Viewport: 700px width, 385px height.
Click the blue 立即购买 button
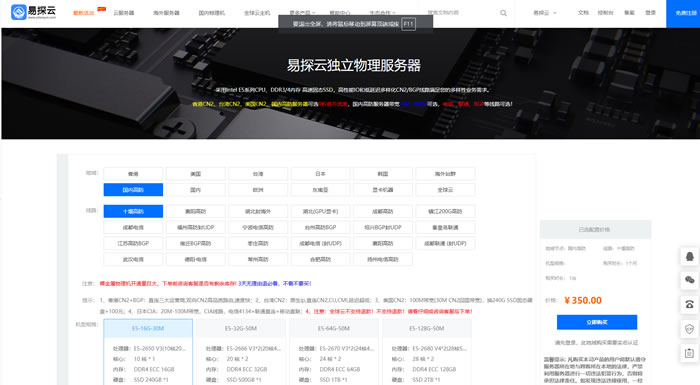(x=597, y=322)
